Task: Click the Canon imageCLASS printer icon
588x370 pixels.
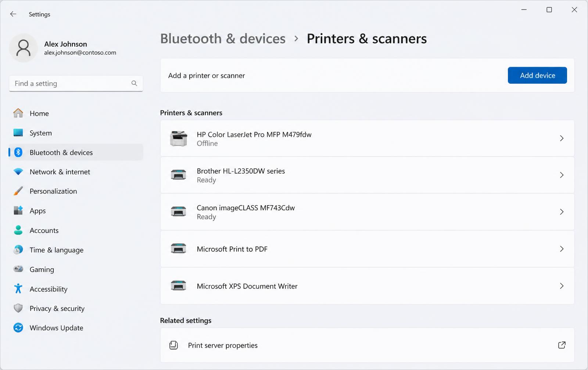Action: [x=179, y=212]
